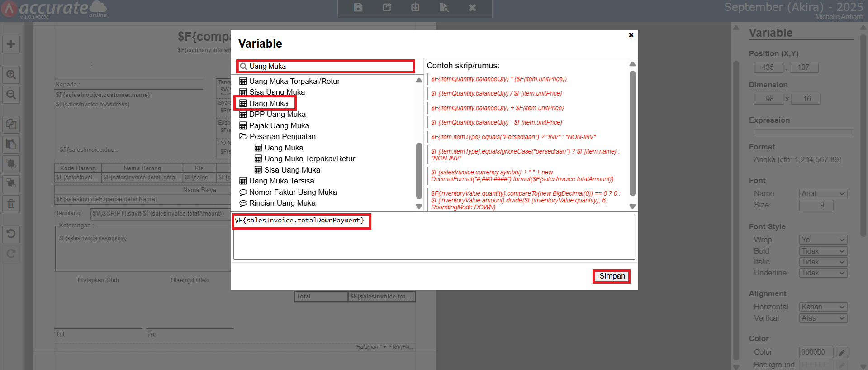The height and width of the screenshot is (370, 868).
Task: Open the Font Name dropdown
Action: pos(823,194)
